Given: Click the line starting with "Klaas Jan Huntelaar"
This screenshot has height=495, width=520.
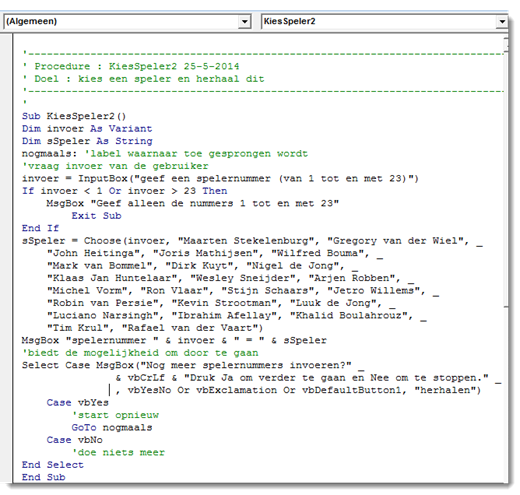Looking at the screenshot, I should [230, 278].
